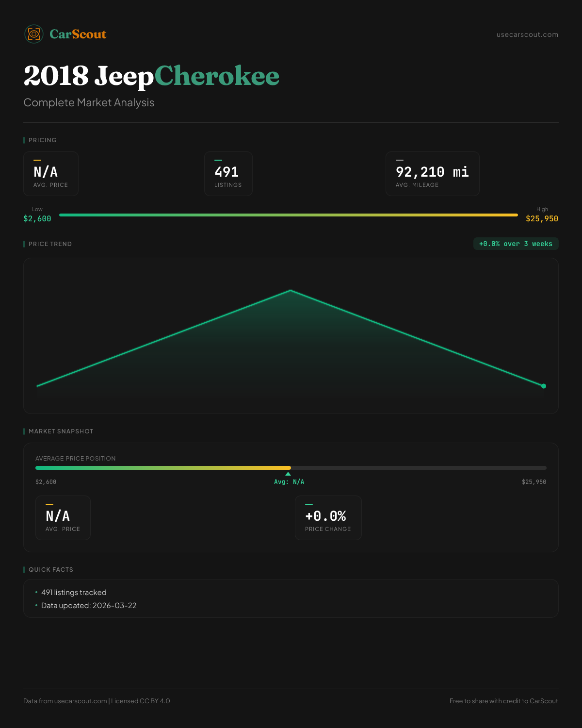Click the +0.0% over 3 weeks badge
582x728 pixels.
point(516,244)
